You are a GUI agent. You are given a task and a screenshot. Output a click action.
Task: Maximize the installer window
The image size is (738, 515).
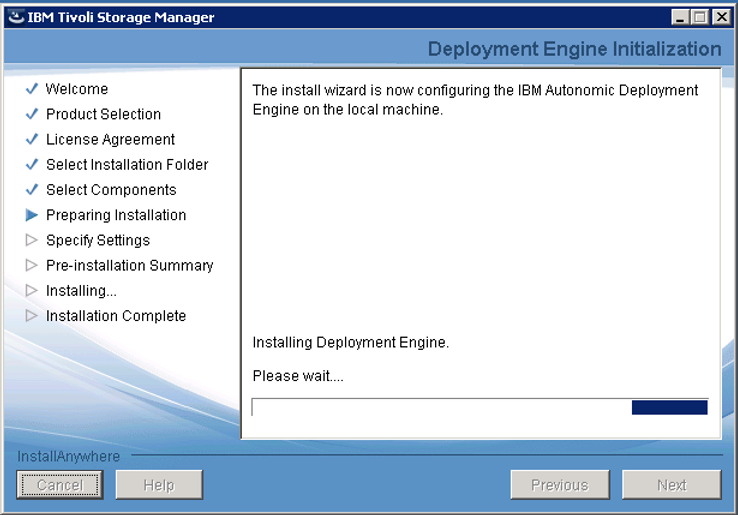(x=700, y=17)
